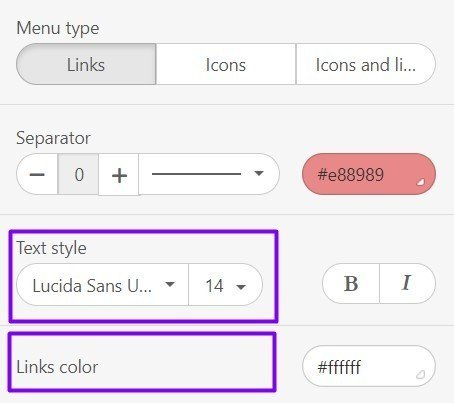Click the font dropdown arrow icon
This screenshot has width=454, height=403.
(170, 284)
